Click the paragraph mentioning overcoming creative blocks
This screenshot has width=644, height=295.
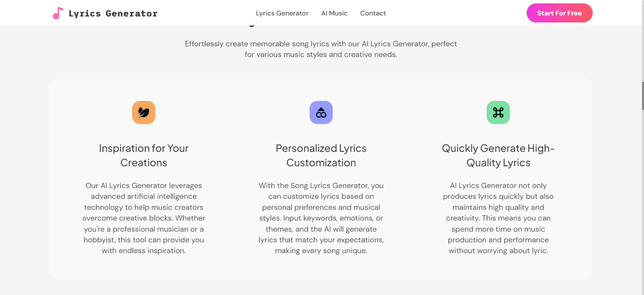coord(144,218)
